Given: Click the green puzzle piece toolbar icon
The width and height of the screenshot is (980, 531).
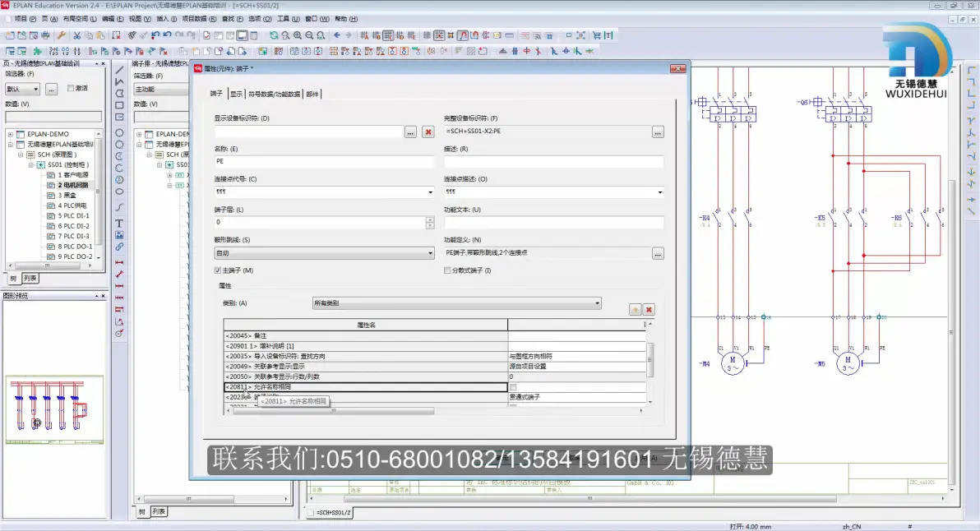Looking at the screenshot, I should click(x=38, y=51).
